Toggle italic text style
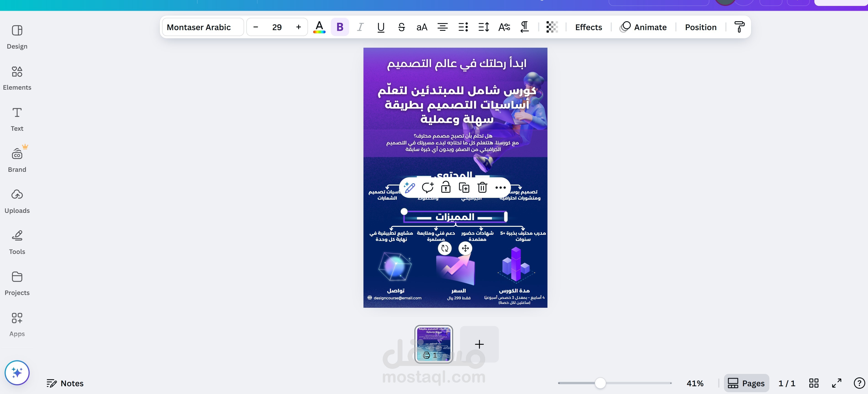 tap(360, 27)
